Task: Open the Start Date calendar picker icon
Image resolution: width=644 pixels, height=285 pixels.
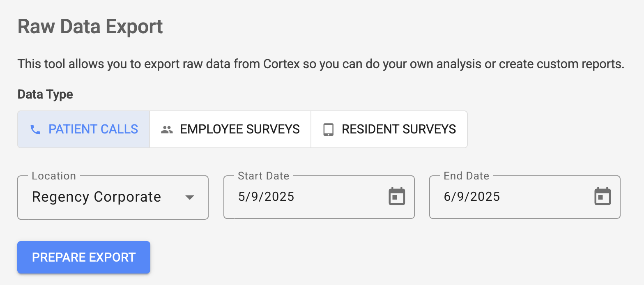Action: tap(397, 196)
